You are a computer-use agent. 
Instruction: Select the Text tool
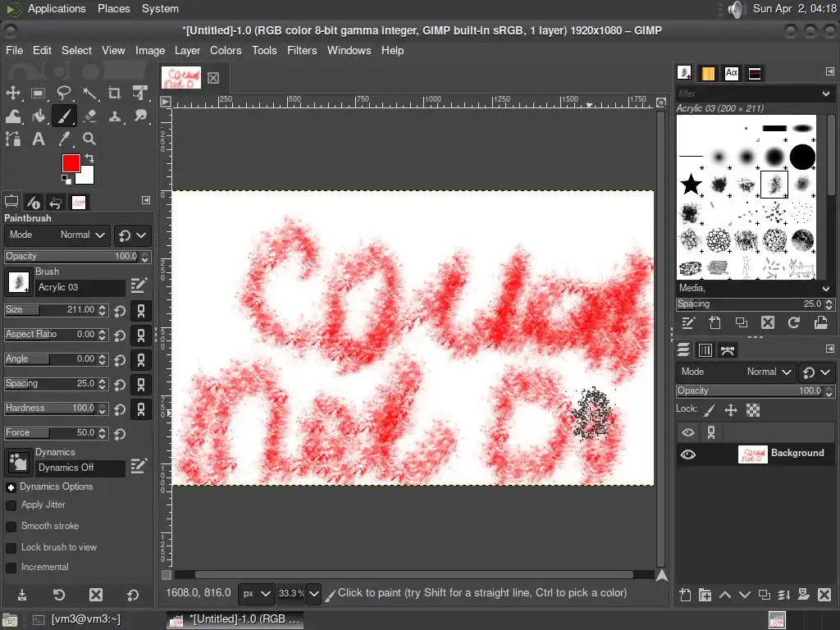click(38, 139)
